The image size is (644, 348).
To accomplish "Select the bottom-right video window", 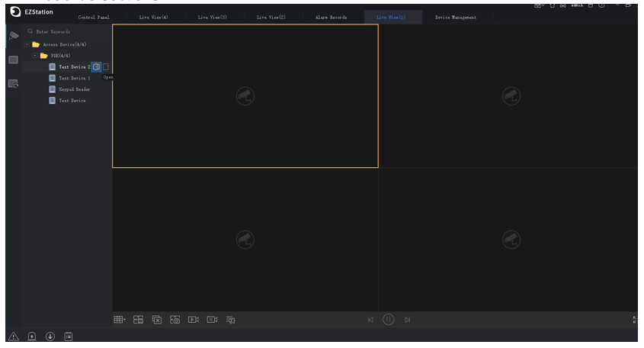I will click(508, 240).
